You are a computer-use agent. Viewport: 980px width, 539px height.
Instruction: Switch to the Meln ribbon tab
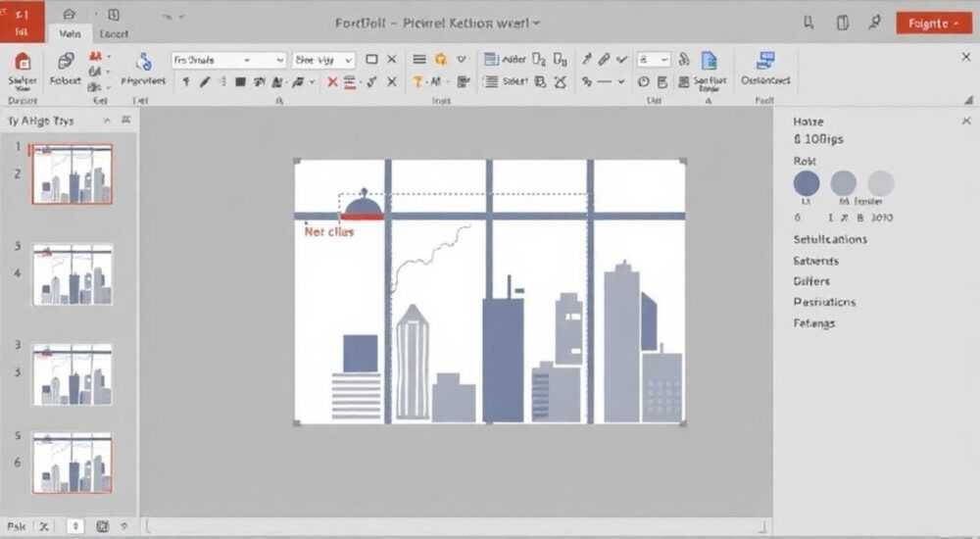pyautogui.click(x=70, y=33)
